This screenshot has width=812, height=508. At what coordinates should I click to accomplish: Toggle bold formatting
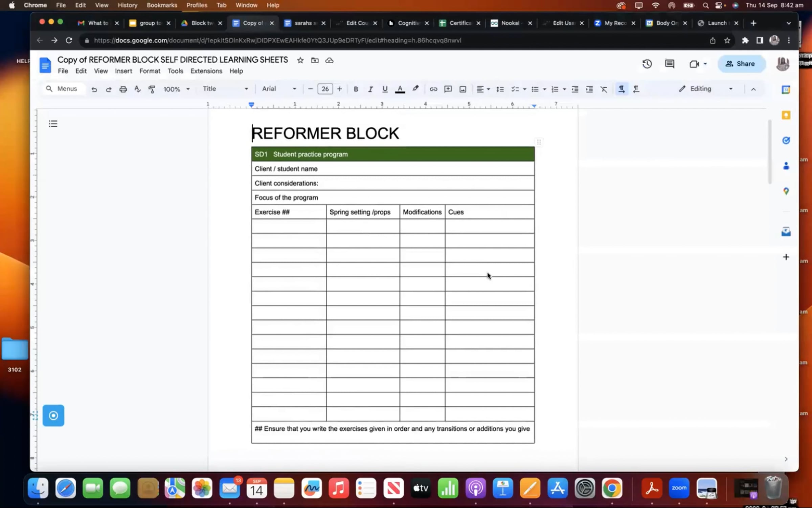point(356,89)
